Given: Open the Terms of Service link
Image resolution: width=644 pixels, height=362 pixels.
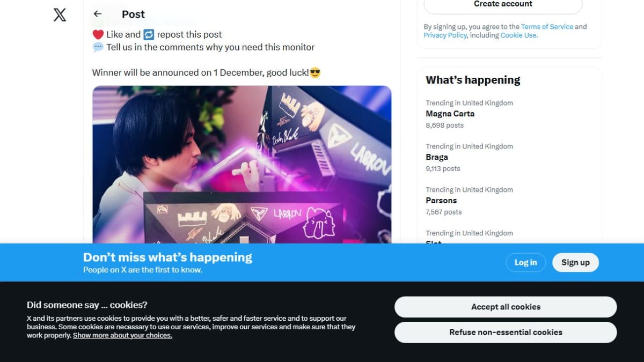Looking at the screenshot, I should coord(547,27).
